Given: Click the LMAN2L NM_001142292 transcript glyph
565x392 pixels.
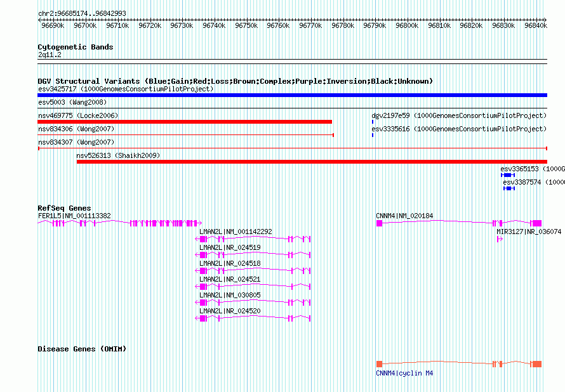Looking at the screenshot, I should (253, 239).
